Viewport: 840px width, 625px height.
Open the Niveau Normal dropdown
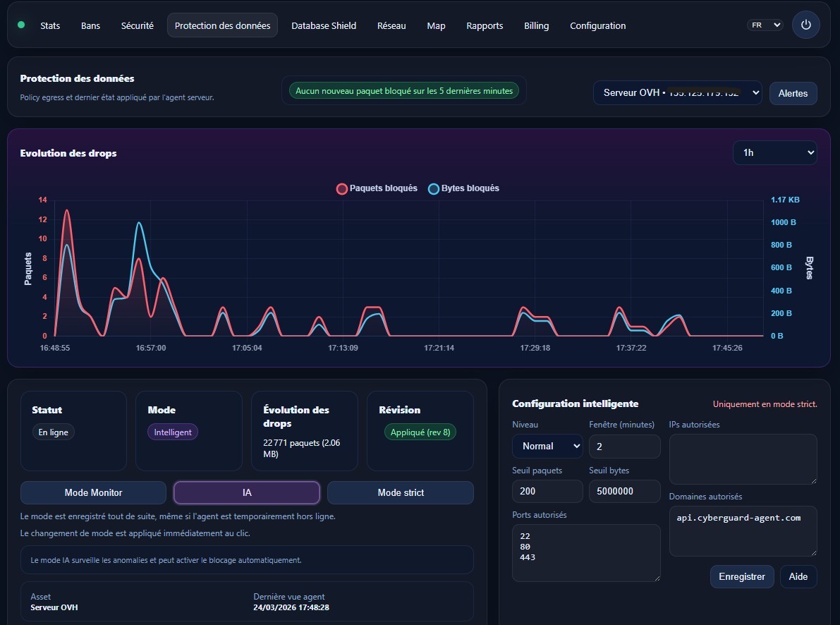coord(547,446)
